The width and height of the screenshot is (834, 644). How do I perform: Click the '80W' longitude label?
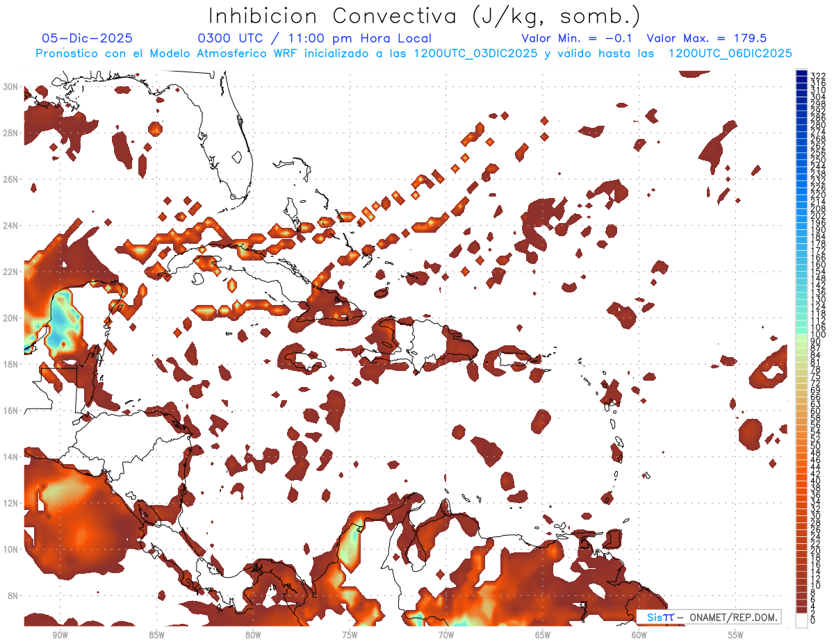pyautogui.click(x=253, y=635)
